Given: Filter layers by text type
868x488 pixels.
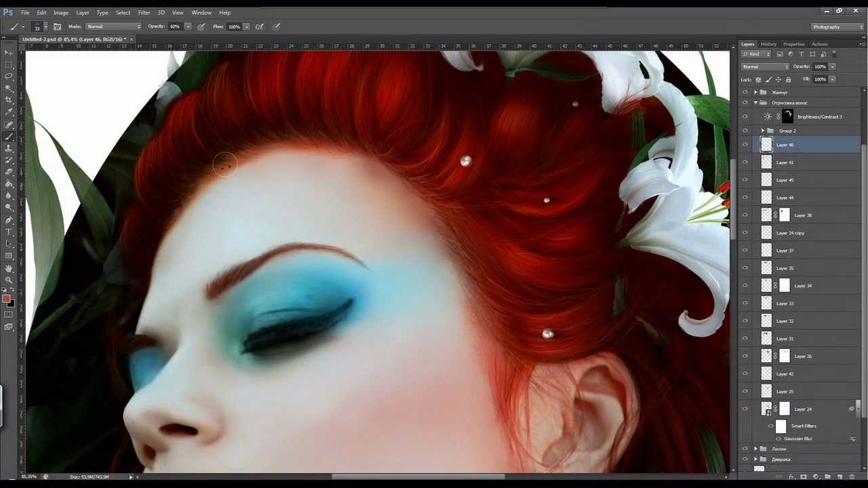Looking at the screenshot, I should tap(802, 54).
